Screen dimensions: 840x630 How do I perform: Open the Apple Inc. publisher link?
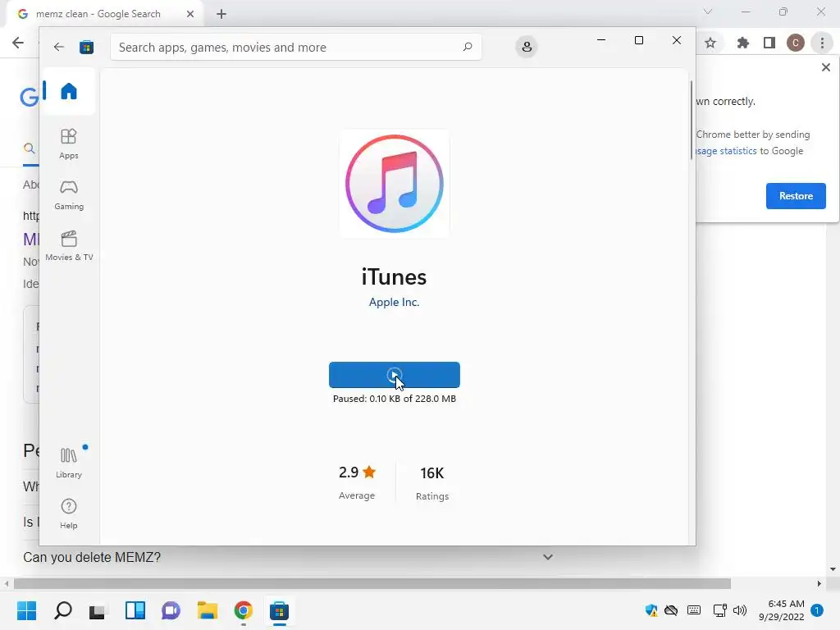(395, 302)
